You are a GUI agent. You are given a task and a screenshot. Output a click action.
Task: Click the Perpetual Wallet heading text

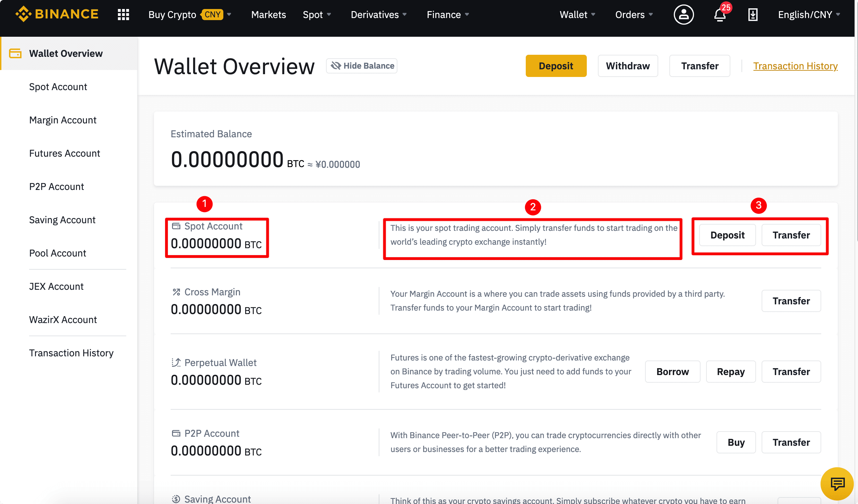click(x=220, y=363)
